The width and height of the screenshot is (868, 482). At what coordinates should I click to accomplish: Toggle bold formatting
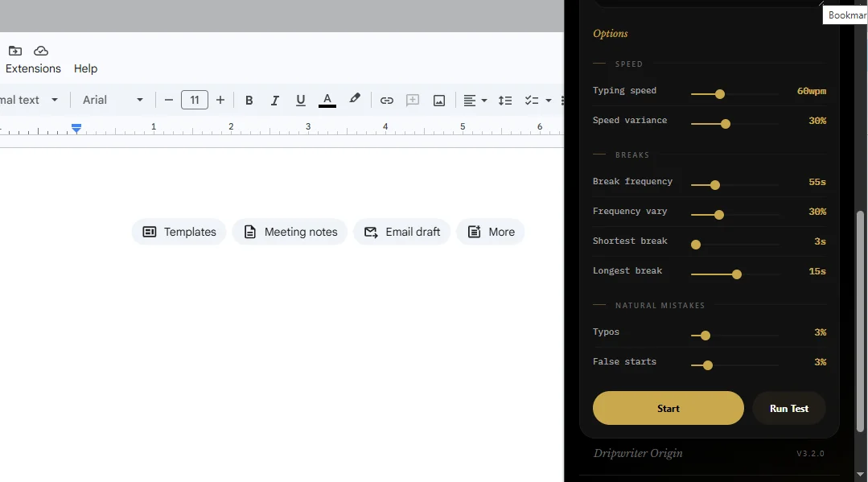point(249,101)
